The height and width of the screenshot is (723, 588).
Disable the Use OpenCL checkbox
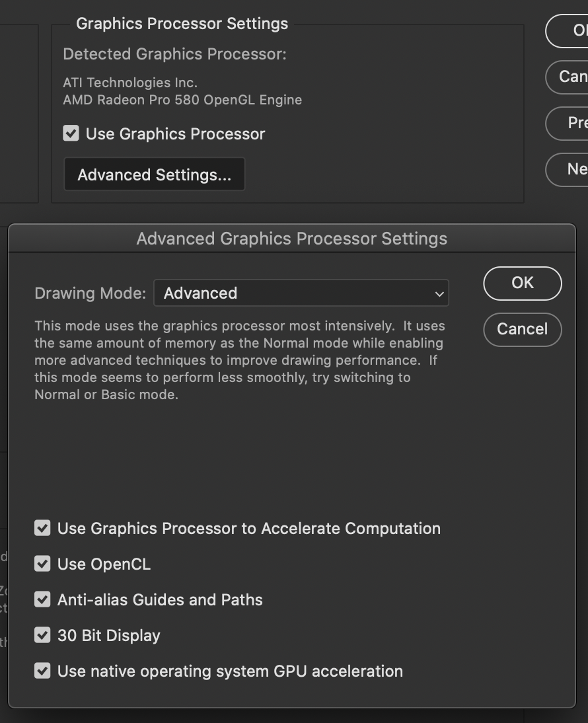(x=42, y=564)
